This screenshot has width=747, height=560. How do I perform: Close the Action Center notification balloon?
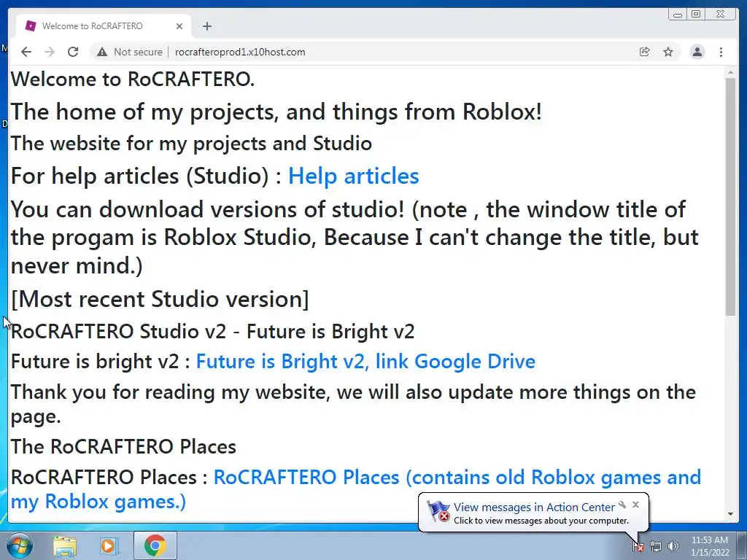tap(635, 505)
